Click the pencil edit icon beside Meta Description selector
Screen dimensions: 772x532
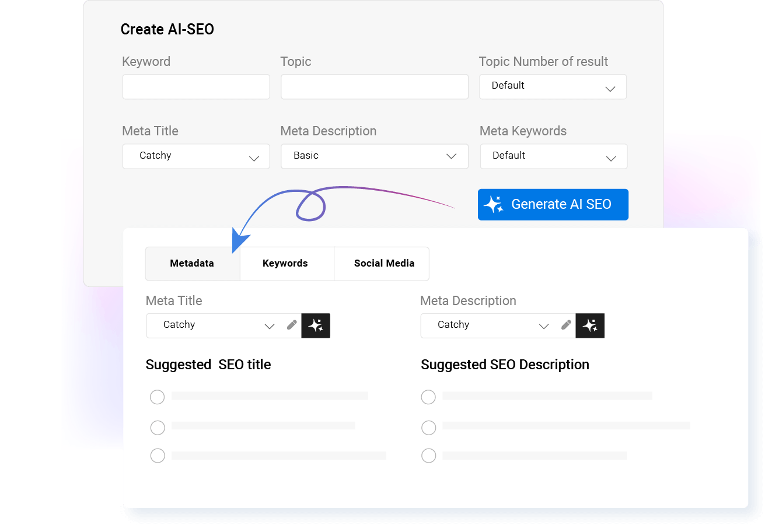coord(565,325)
